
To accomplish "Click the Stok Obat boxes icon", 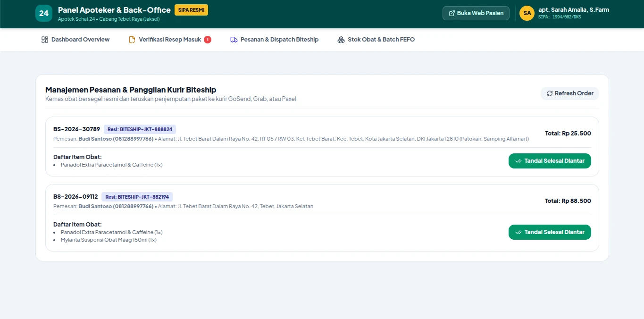I will point(341,40).
